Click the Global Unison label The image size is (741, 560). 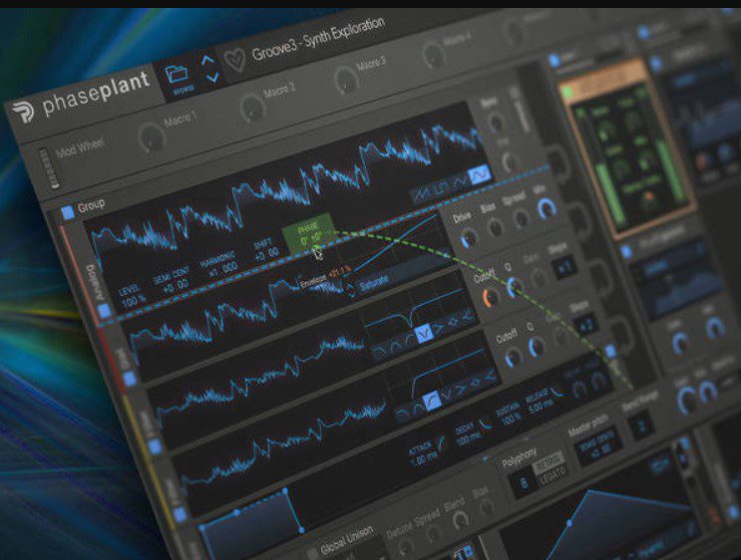coord(346,540)
